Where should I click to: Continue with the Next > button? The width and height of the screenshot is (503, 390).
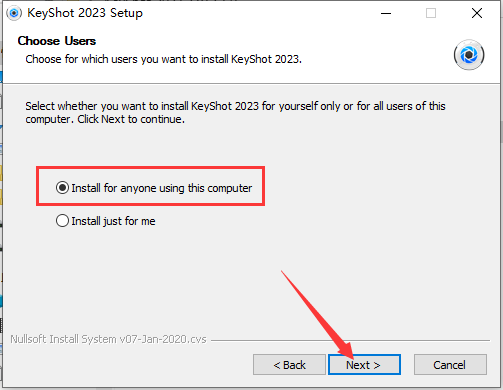[x=364, y=365]
